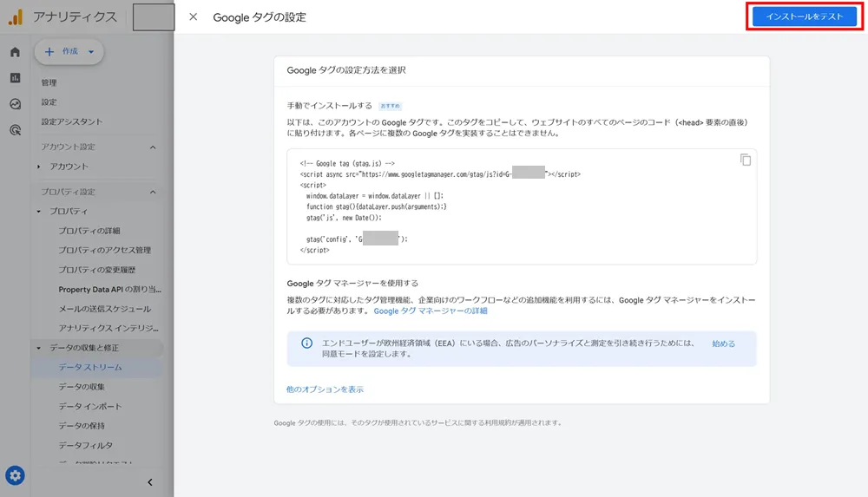
Task: Close the Google タグの設定 panel
Action: coord(194,16)
